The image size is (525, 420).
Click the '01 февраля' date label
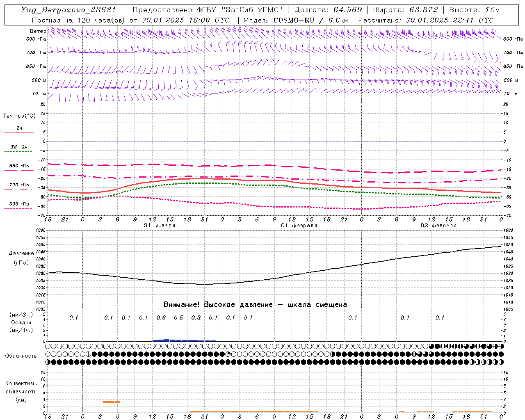click(299, 226)
